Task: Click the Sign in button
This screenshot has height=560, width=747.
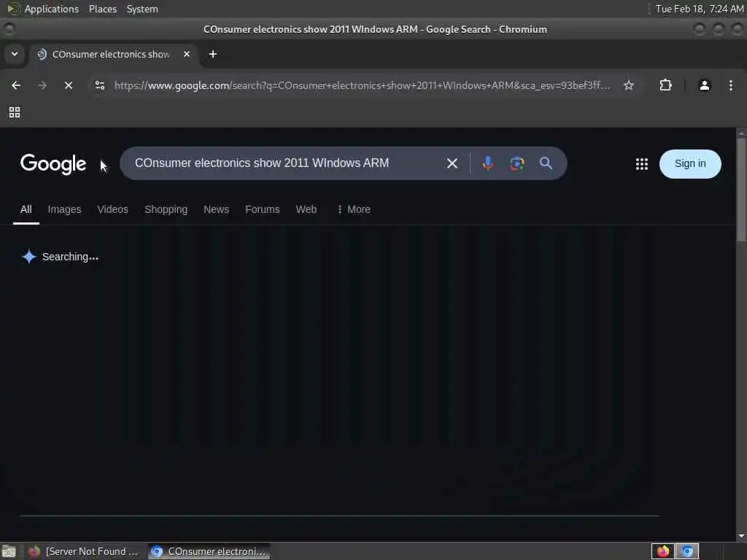Action: click(x=690, y=164)
